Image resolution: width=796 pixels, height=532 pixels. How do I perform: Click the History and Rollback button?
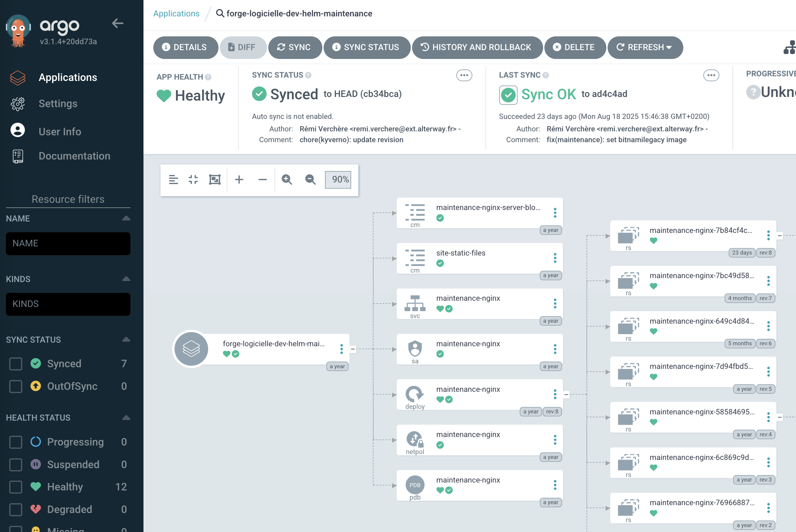coord(477,47)
